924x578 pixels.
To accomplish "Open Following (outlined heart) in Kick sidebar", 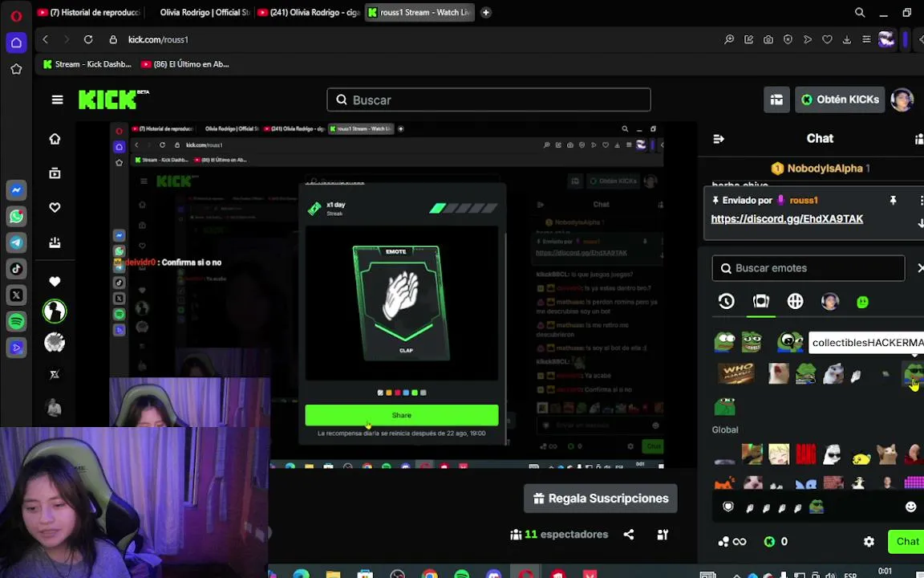I will (55, 208).
